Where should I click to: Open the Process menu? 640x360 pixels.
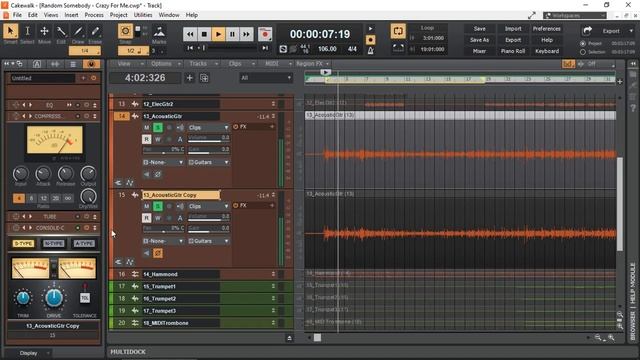94,15
